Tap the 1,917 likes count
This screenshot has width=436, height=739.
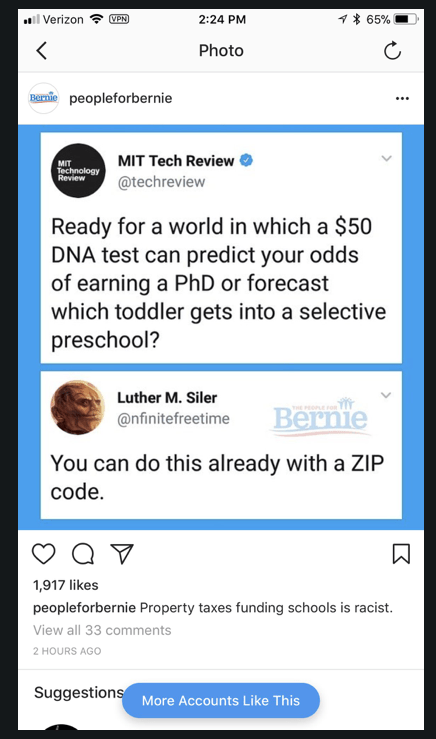(x=66, y=585)
